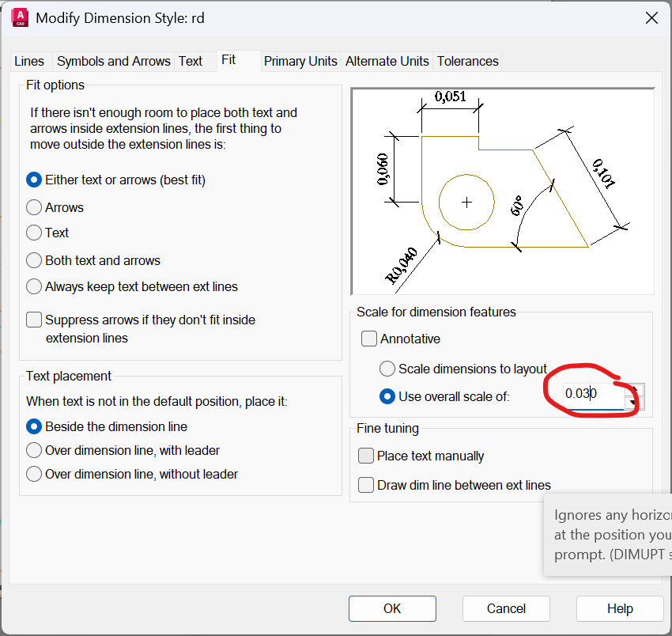Click the overall scale value field

pos(589,394)
